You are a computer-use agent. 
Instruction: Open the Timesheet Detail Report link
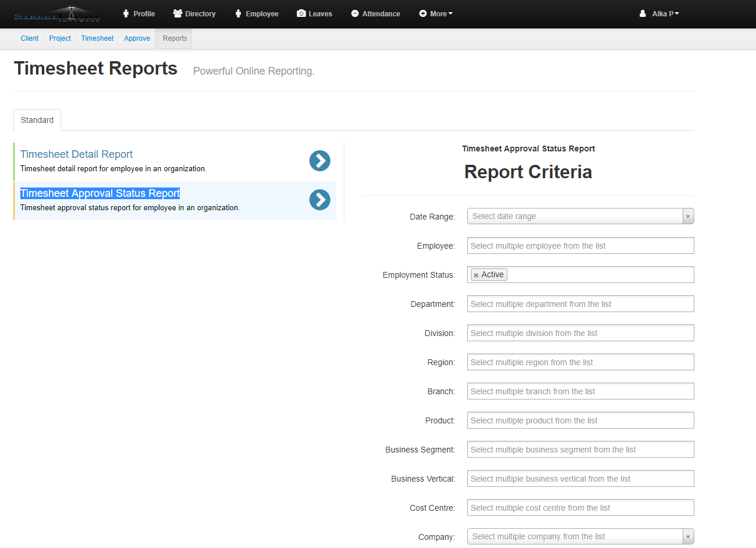coord(76,154)
